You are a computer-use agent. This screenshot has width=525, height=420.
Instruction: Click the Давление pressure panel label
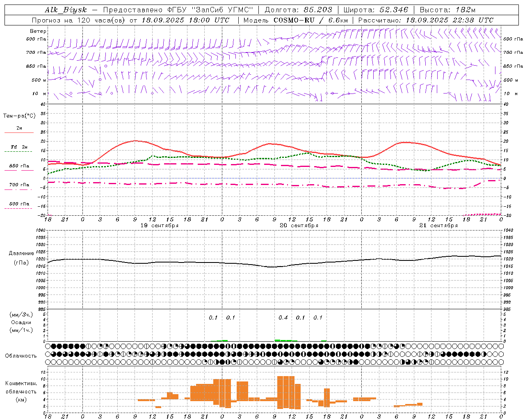click(21, 253)
